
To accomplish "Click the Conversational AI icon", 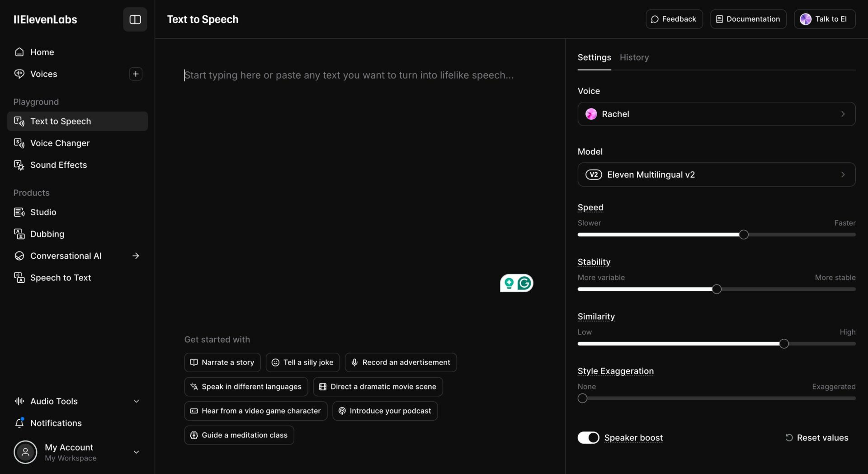I will 19,256.
